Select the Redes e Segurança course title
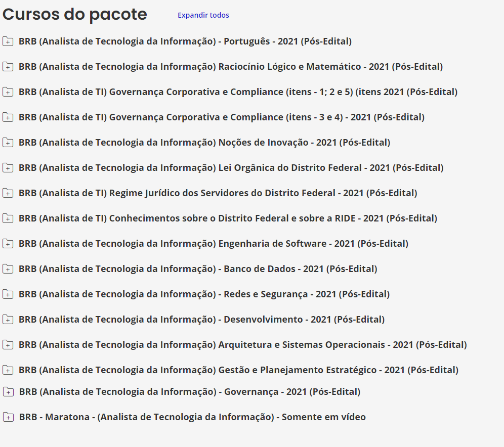 point(204,294)
